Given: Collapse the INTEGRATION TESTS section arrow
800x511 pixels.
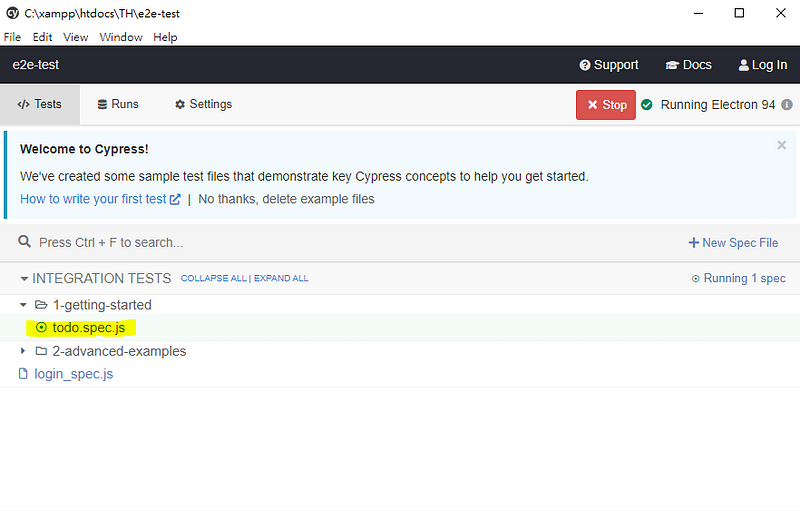Looking at the screenshot, I should click(24, 278).
